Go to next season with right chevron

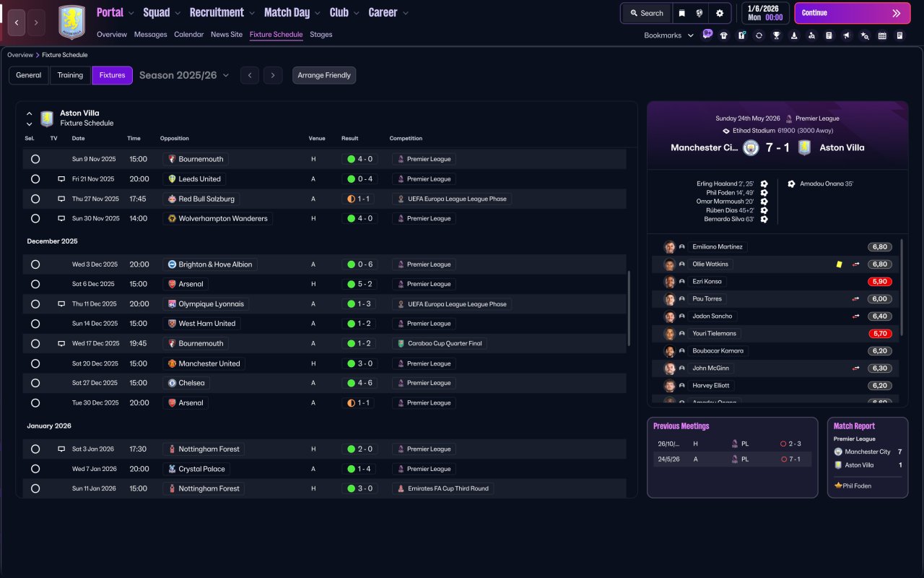(x=272, y=75)
